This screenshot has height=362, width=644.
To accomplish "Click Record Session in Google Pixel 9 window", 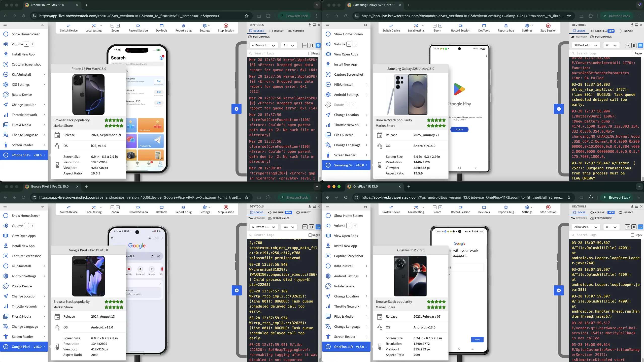I will pyautogui.click(x=138, y=209).
